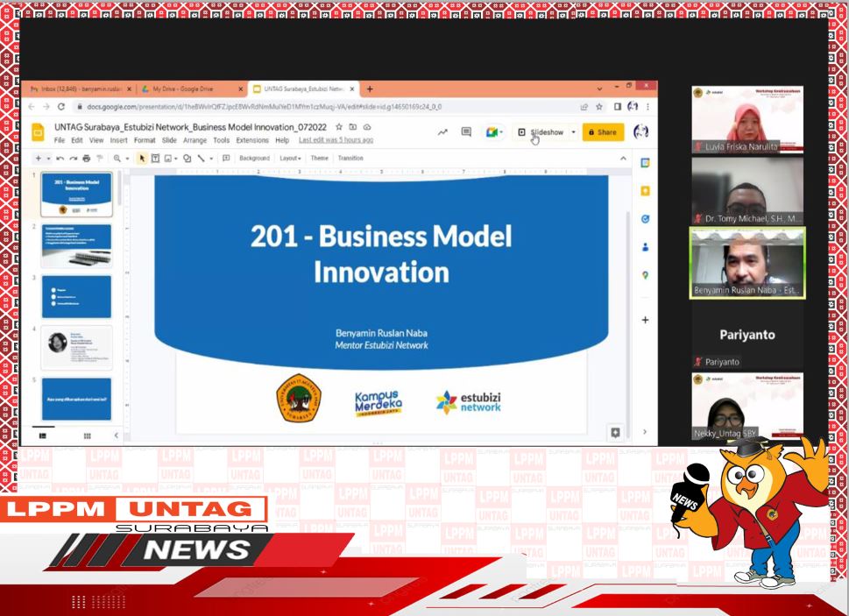849x616 pixels.
Task: Open the new slide layout dropdown arrow
Action: click(x=48, y=158)
